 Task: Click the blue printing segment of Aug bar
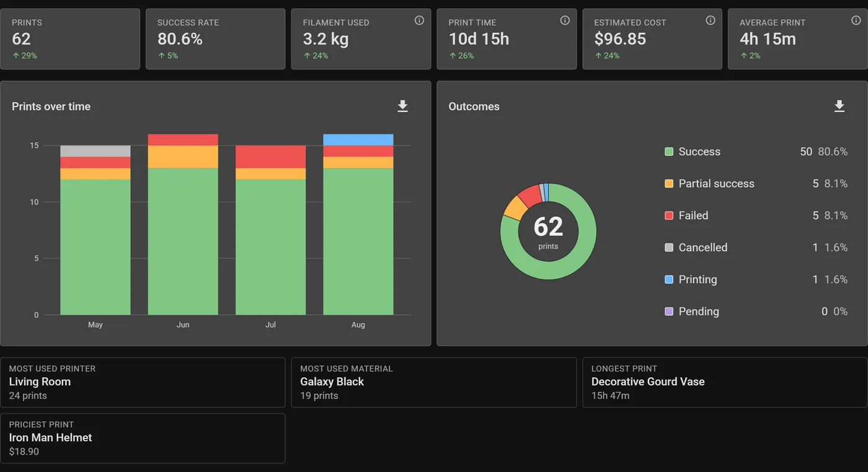[x=358, y=140]
